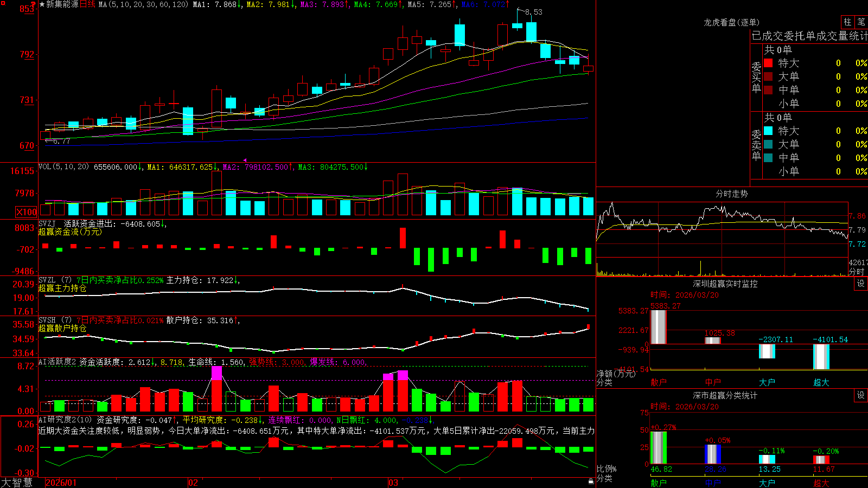Image resolution: width=868 pixels, height=488 pixels.
Task: Click the 超大 11.67 bar in 分类统计
Action: coord(821,460)
